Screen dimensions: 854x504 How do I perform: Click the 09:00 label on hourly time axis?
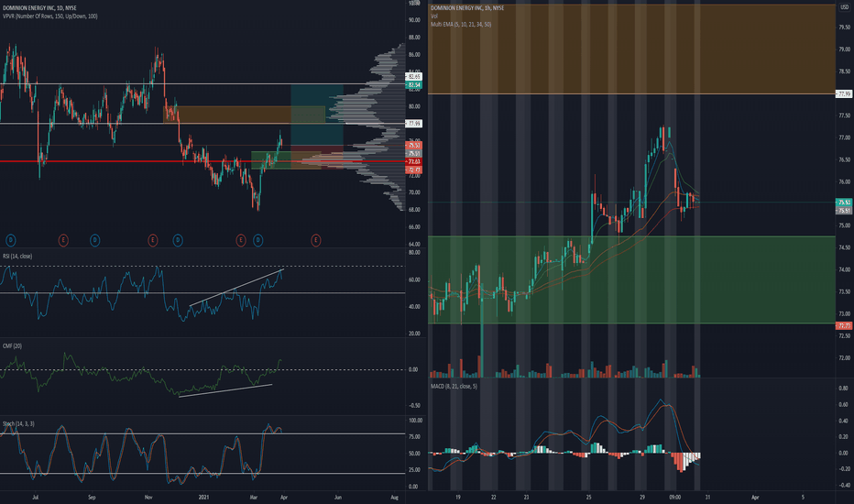[674, 497]
